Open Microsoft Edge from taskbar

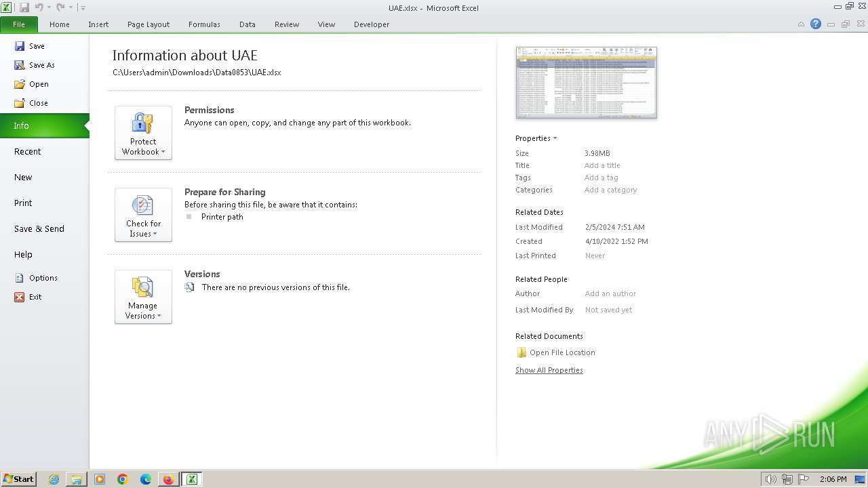[x=146, y=479]
